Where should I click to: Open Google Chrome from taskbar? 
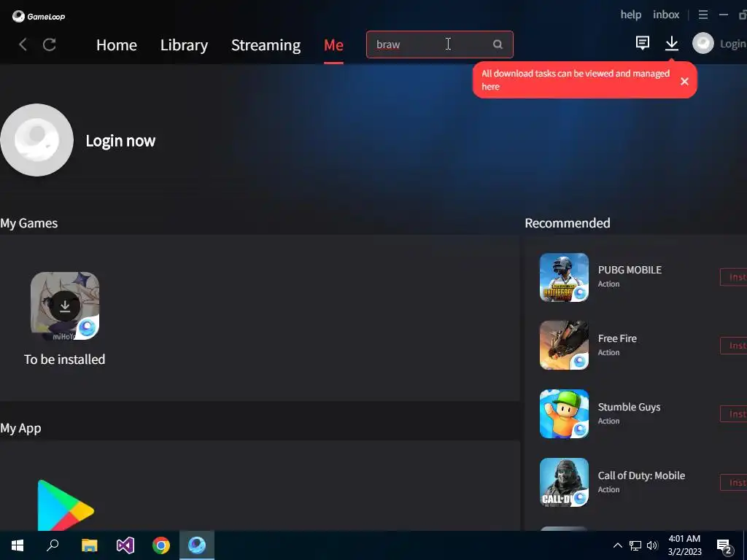coord(161,545)
